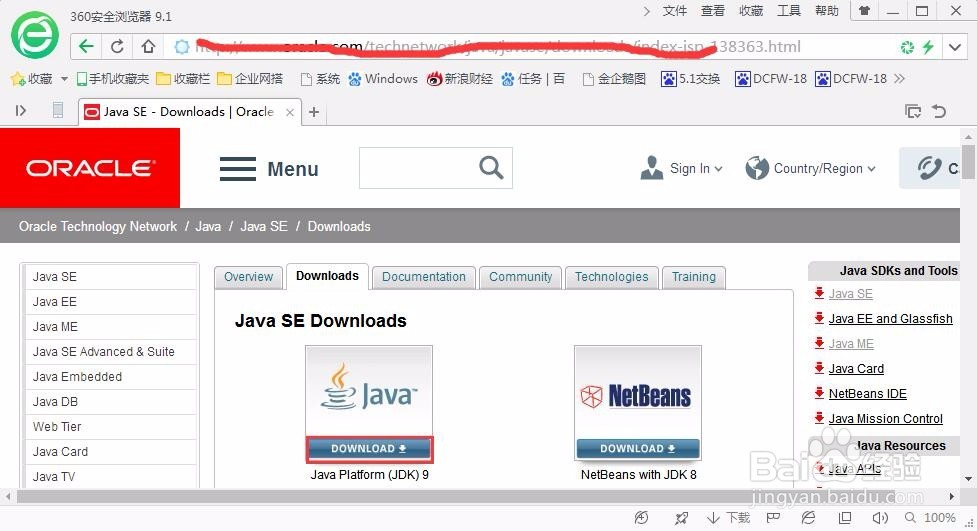
Task: Open the Oracle hamburger Menu
Action: coord(269,169)
